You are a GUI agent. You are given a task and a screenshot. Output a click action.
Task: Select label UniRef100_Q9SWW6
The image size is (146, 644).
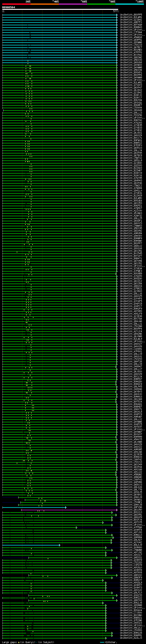point(131,42)
